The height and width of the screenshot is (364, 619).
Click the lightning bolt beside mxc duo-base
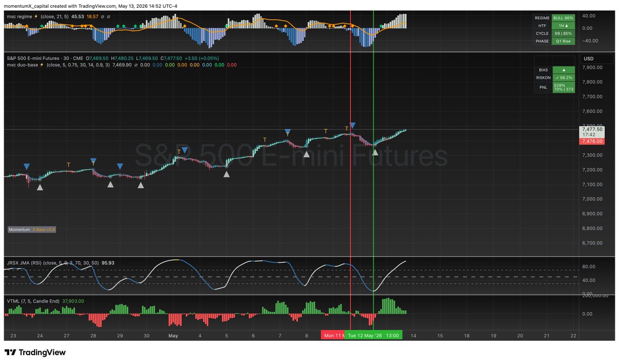click(x=42, y=65)
